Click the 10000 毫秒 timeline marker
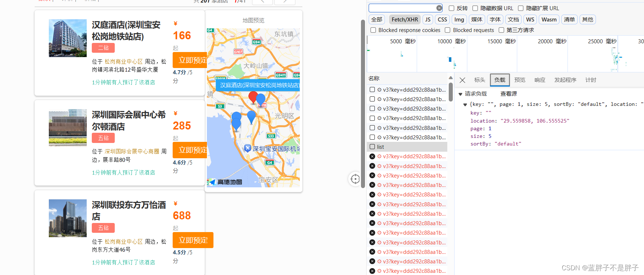Image resolution: width=644 pixels, height=275 pixels. pos(452,41)
